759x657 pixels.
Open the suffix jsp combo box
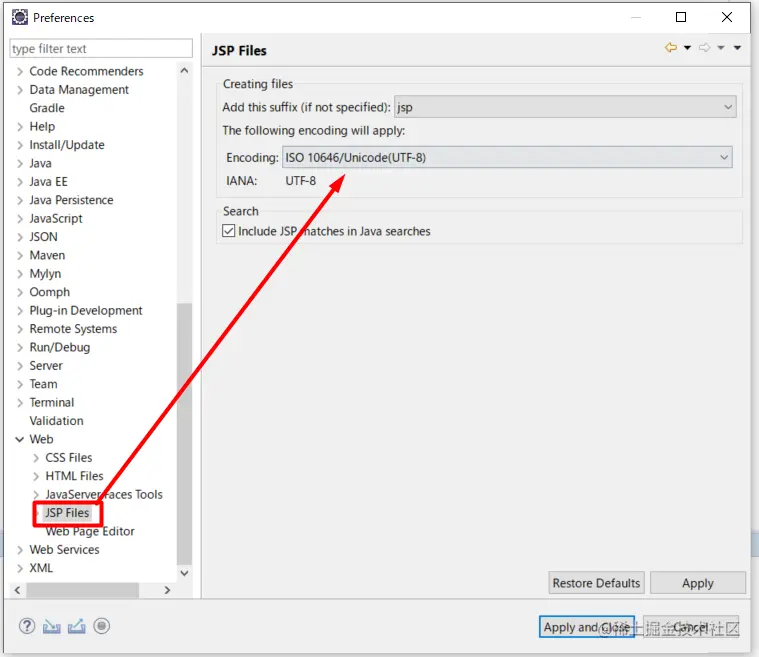tap(565, 107)
